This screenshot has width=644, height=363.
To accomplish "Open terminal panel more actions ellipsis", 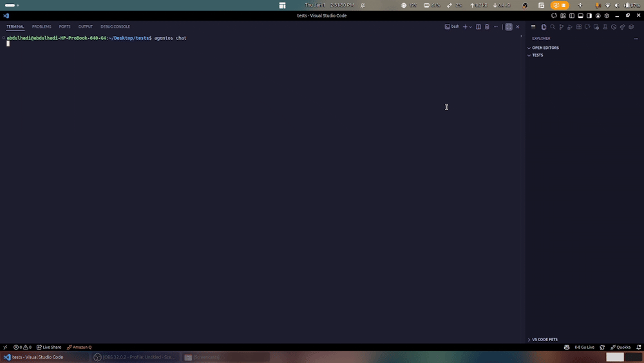I will 496,26.
